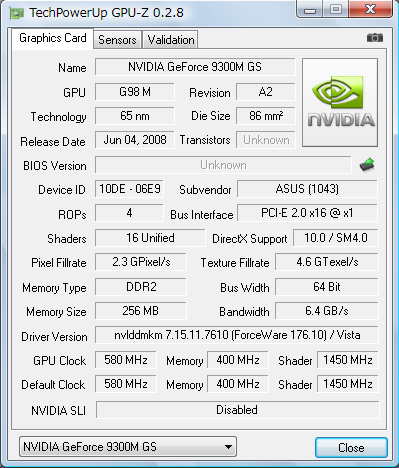Click the Close button

[351, 447]
